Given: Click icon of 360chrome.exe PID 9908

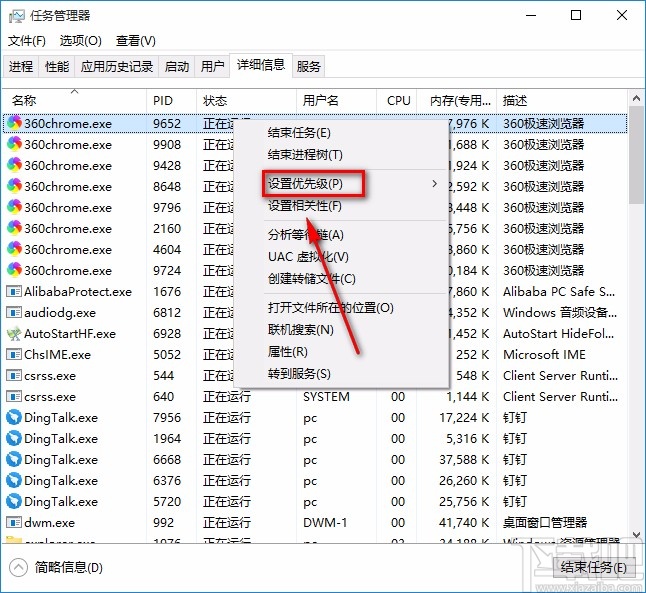Looking at the screenshot, I should pyautogui.click(x=14, y=144).
